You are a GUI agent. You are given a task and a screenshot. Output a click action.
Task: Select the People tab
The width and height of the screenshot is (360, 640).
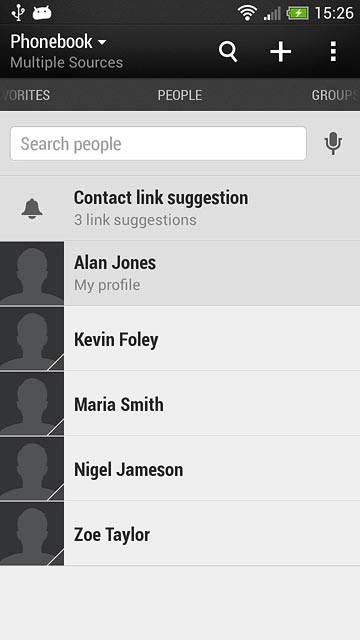[x=180, y=95]
